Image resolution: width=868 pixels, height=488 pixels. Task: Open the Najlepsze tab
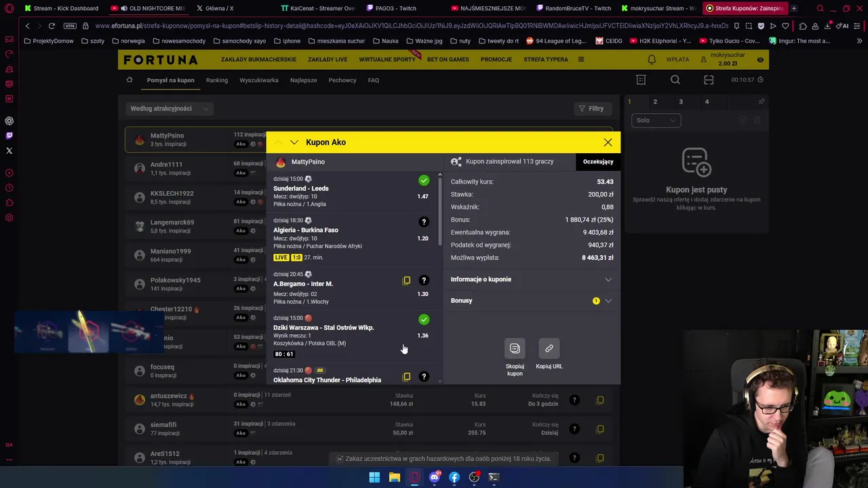click(x=303, y=80)
